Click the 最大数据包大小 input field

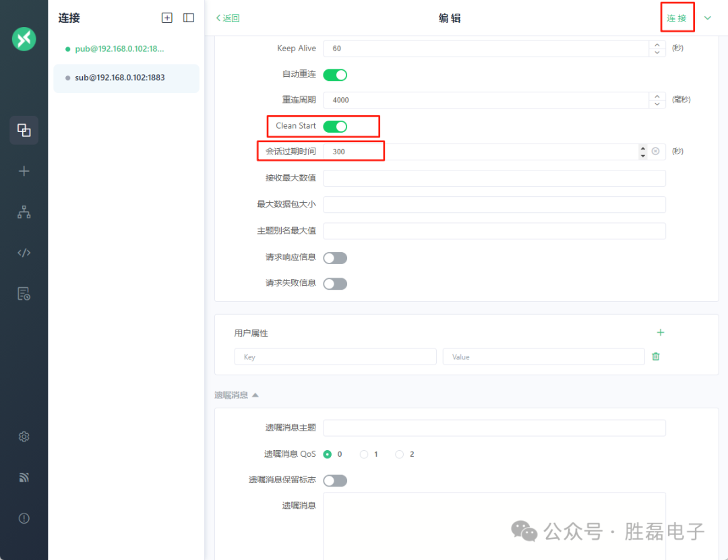click(x=495, y=205)
